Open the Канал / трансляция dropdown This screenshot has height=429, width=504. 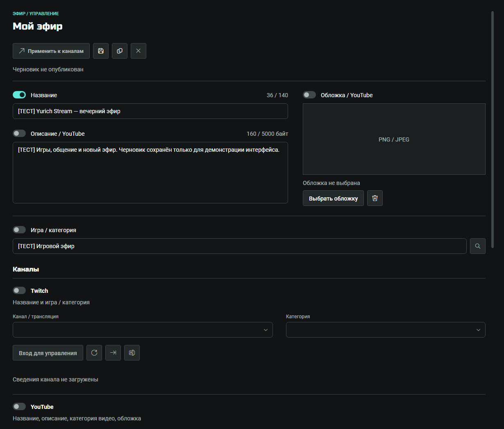pos(143,330)
